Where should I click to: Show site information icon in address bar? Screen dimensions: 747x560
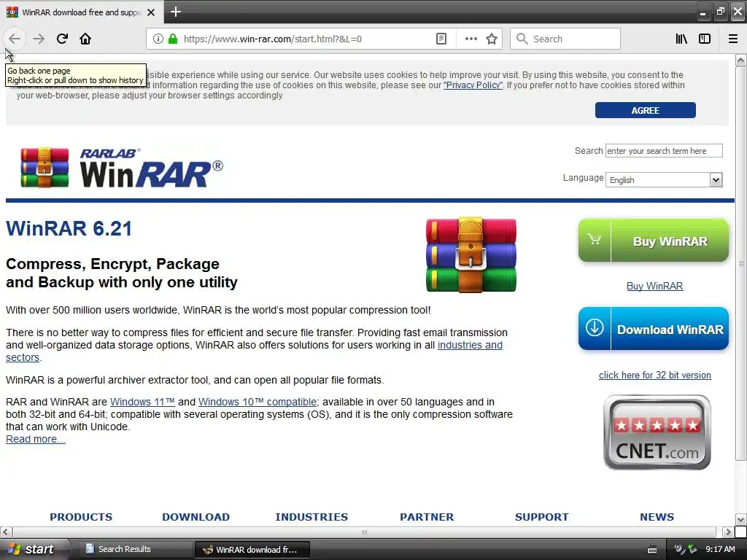point(158,39)
